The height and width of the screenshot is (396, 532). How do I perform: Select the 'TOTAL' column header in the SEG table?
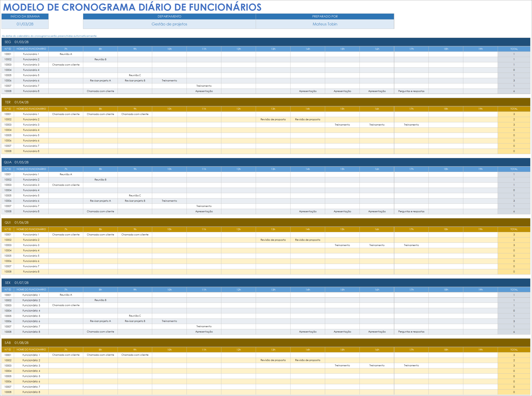(514, 49)
